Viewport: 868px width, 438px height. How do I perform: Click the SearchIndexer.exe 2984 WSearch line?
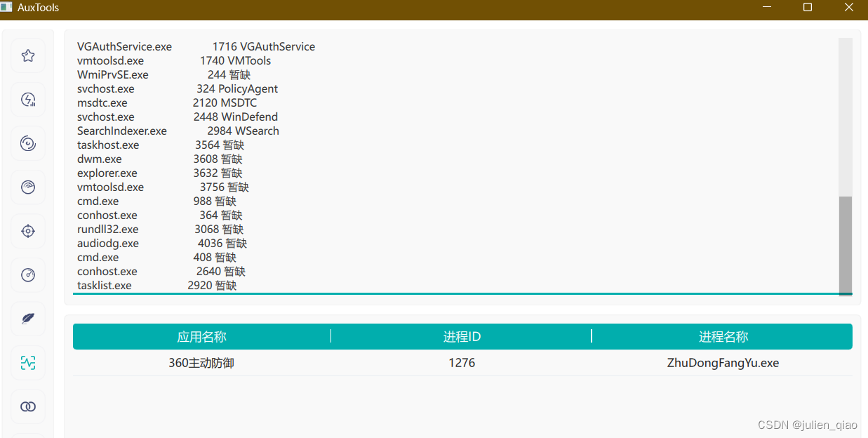[178, 131]
